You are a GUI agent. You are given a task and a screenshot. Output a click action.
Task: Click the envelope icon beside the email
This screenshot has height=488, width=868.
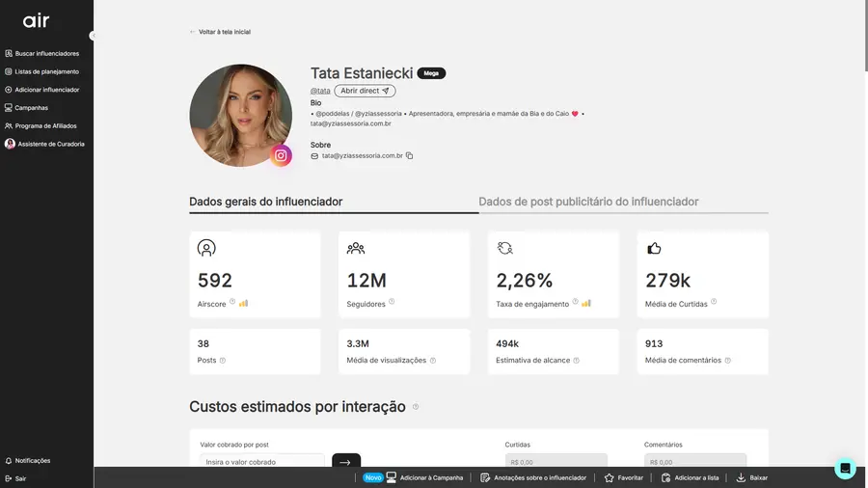pyautogui.click(x=314, y=156)
